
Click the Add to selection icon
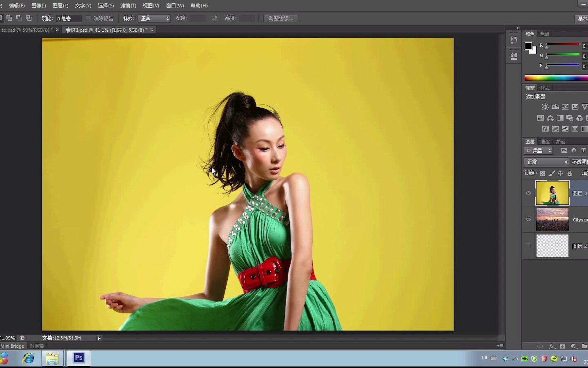coord(9,18)
